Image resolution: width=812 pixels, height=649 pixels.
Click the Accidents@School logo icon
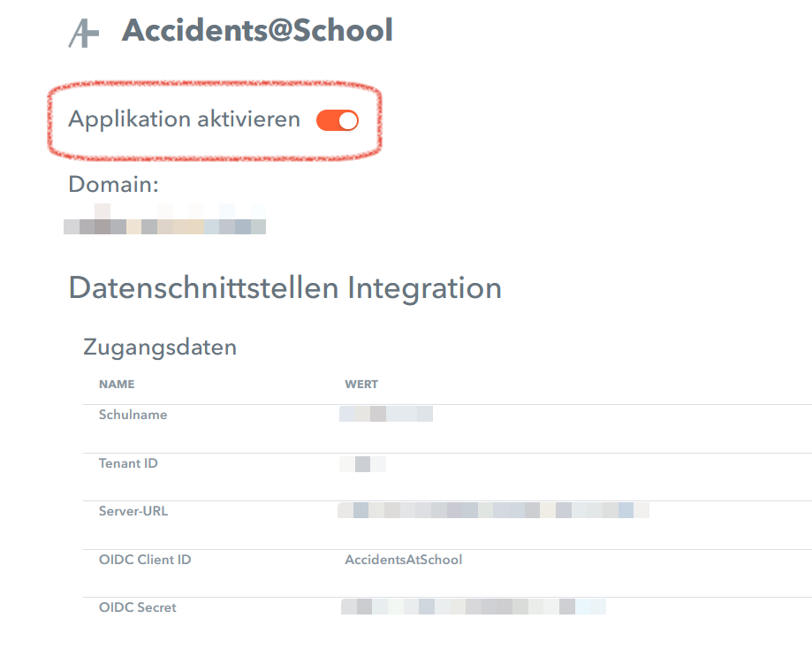click(83, 33)
